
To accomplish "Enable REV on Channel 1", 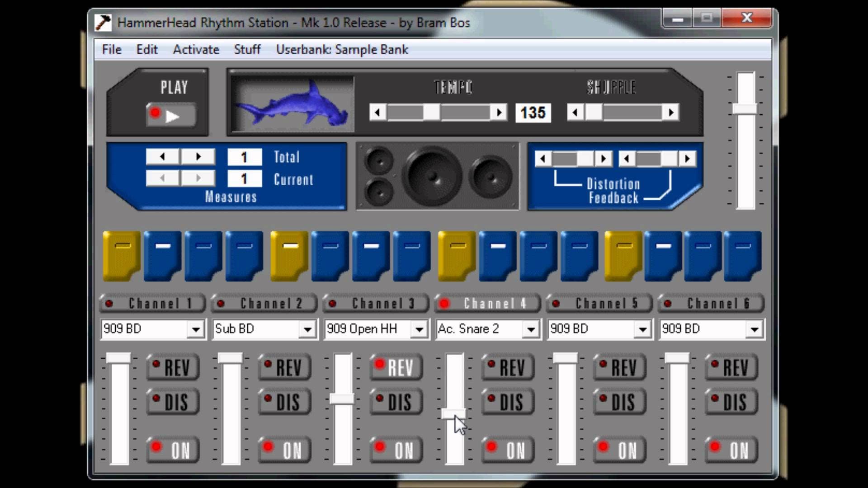I will pyautogui.click(x=173, y=367).
